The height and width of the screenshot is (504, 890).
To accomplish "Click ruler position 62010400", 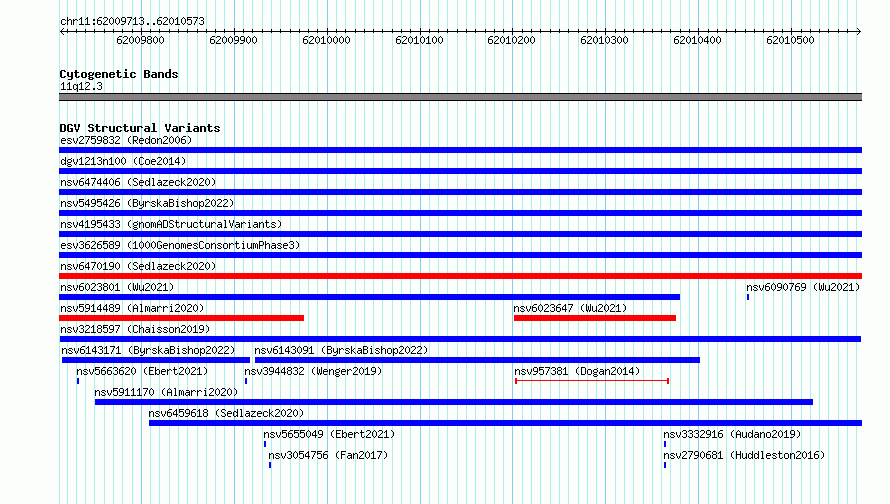I will point(698,40).
